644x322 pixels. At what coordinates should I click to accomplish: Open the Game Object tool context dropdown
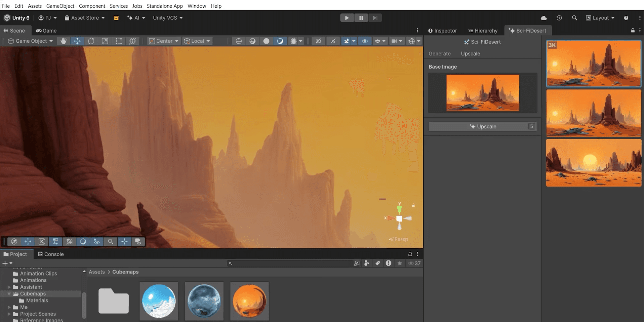tap(30, 41)
